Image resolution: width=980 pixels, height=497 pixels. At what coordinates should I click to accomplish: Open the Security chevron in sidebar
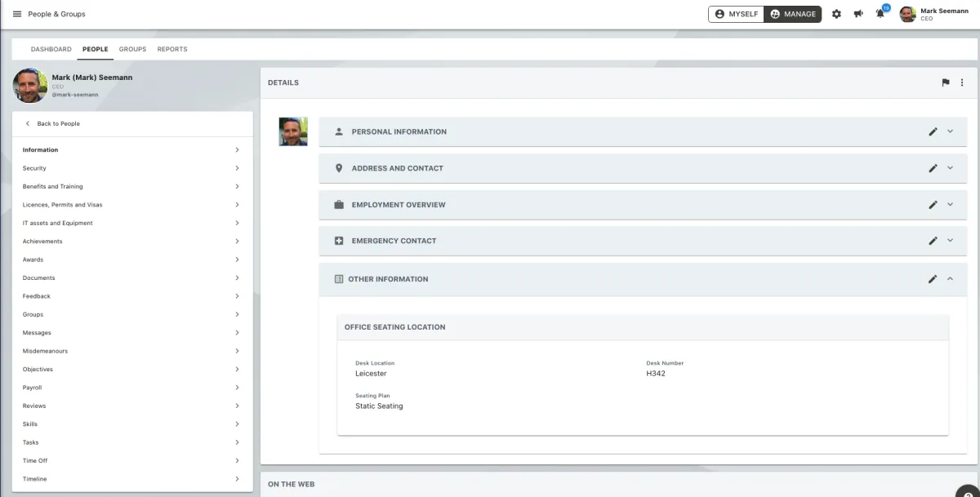(237, 168)
